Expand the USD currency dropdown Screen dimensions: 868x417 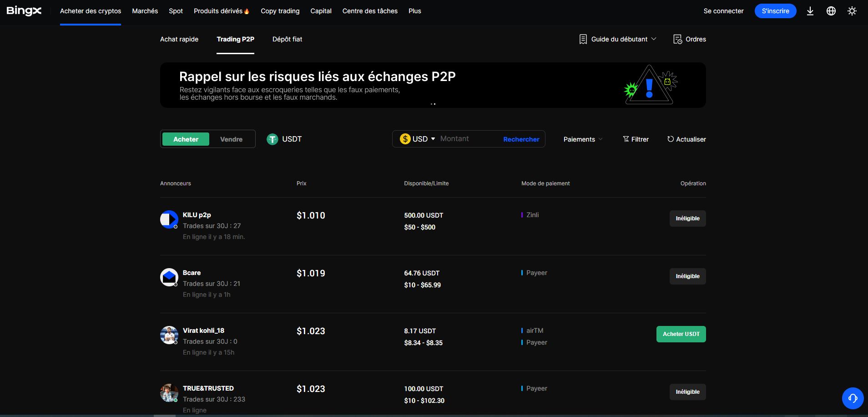pos(433,139)
